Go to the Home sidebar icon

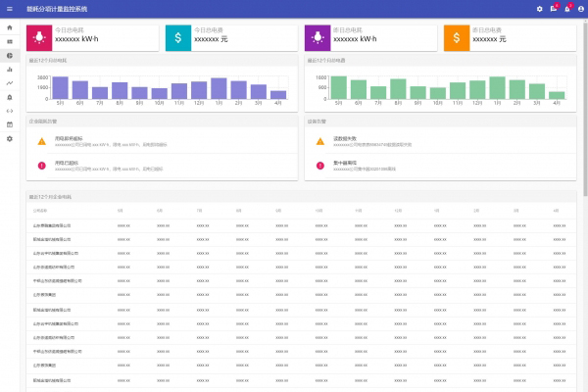[x=10, y=27]
